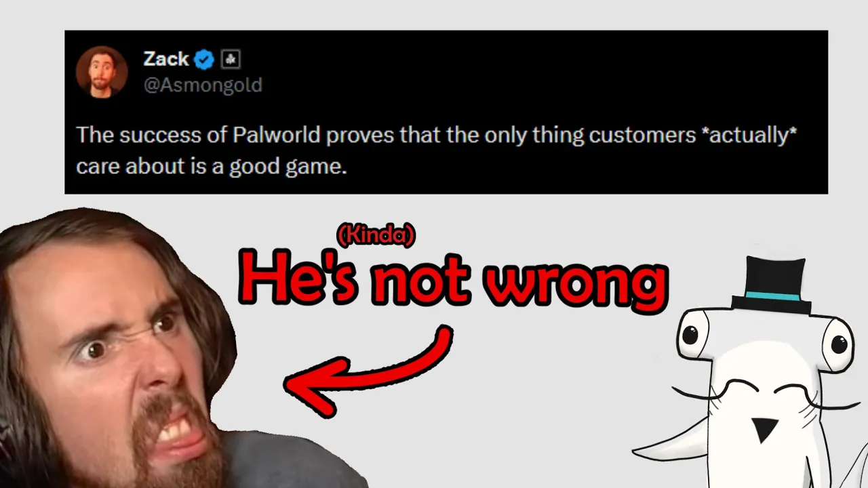868x488 pixels.
Task: Open the @Asmongold handle link
Action: pyautogui.click(x=203, y=85)
